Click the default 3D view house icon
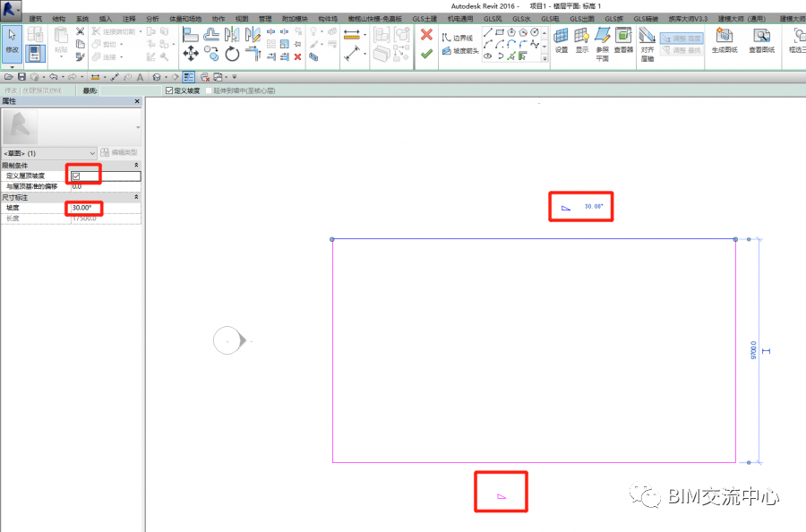This screenshot has height=532, width=806. (157, 77)
